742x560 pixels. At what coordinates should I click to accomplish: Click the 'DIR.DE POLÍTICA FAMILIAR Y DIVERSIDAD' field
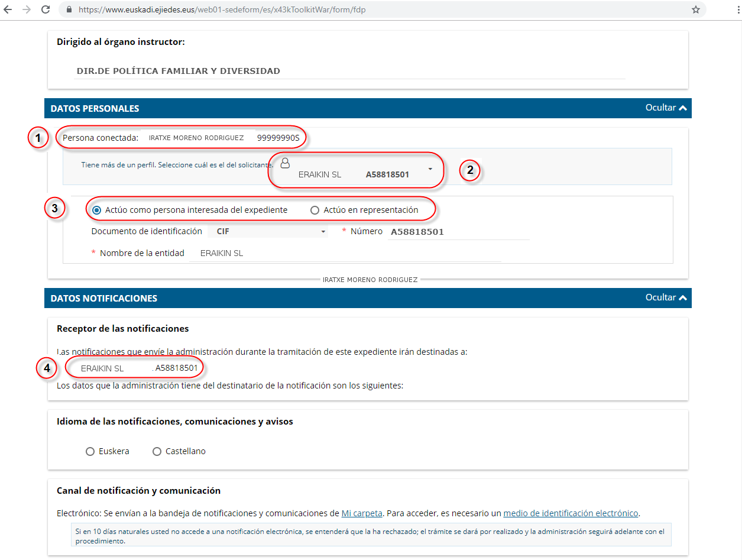pos(349,71)
